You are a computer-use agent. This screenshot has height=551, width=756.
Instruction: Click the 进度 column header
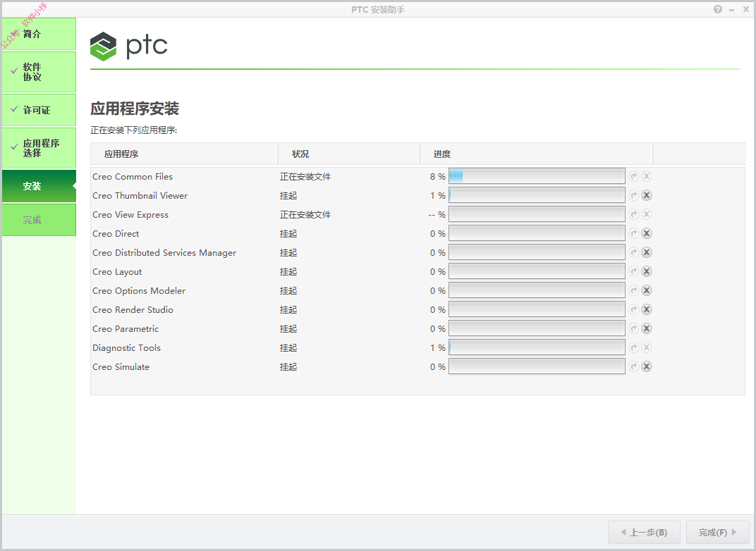pyautogui.click(x=536, y=154)
